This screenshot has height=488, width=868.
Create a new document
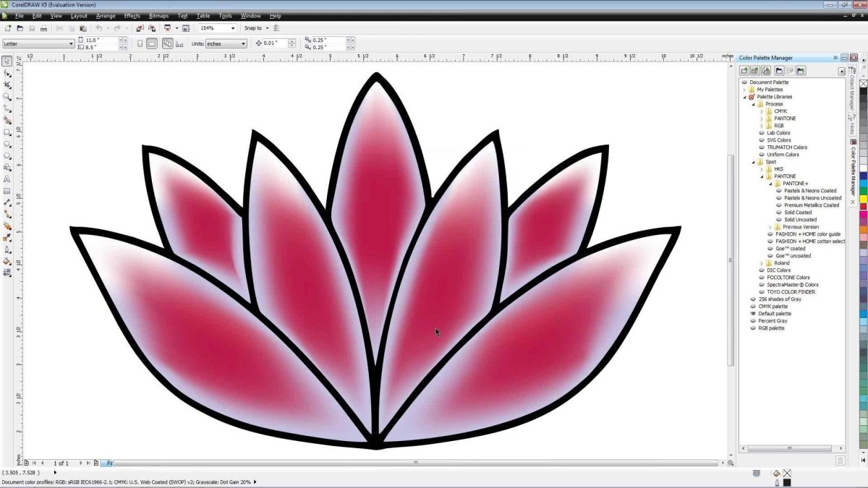(8, 28)
